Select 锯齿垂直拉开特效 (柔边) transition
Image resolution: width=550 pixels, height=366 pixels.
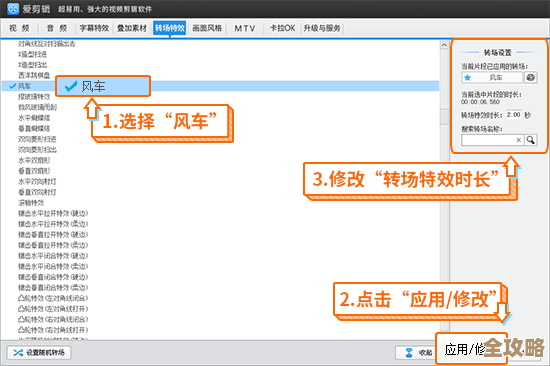click(53, 245)
